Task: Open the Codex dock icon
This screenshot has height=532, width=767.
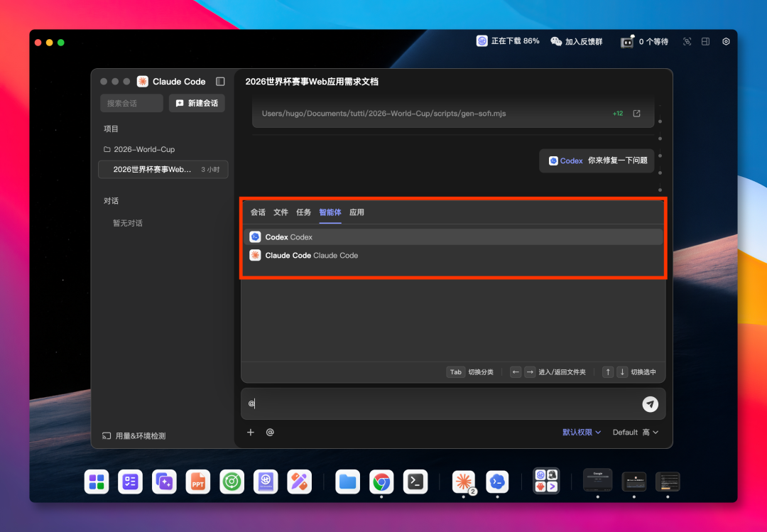Action: (x=497, y=482)
